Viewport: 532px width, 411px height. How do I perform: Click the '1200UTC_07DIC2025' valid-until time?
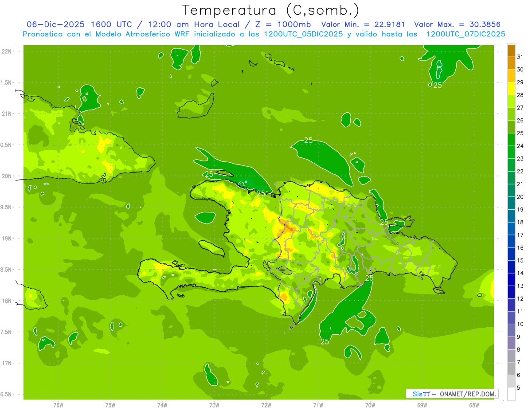coord(465,34)
